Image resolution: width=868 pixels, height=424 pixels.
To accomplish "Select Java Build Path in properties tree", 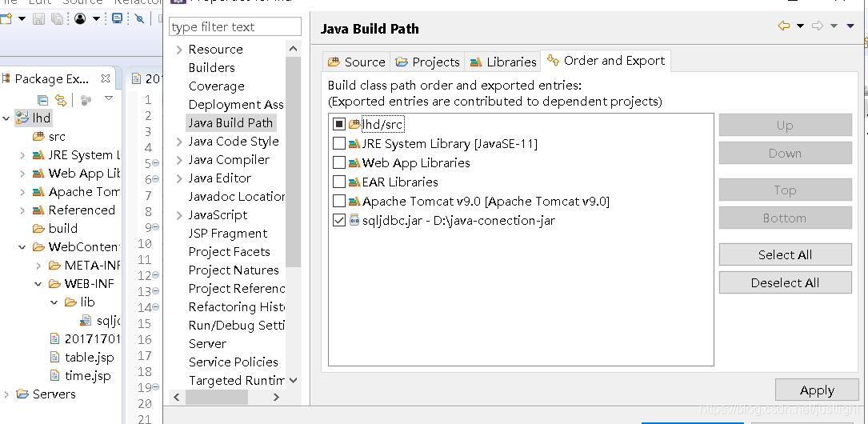I will coord(230,123).
